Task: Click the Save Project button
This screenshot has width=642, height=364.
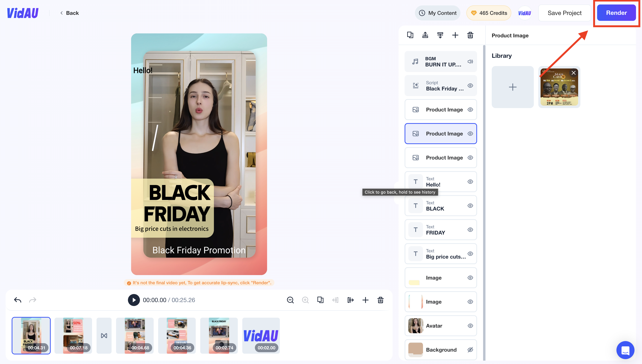Action: [565, 13]
